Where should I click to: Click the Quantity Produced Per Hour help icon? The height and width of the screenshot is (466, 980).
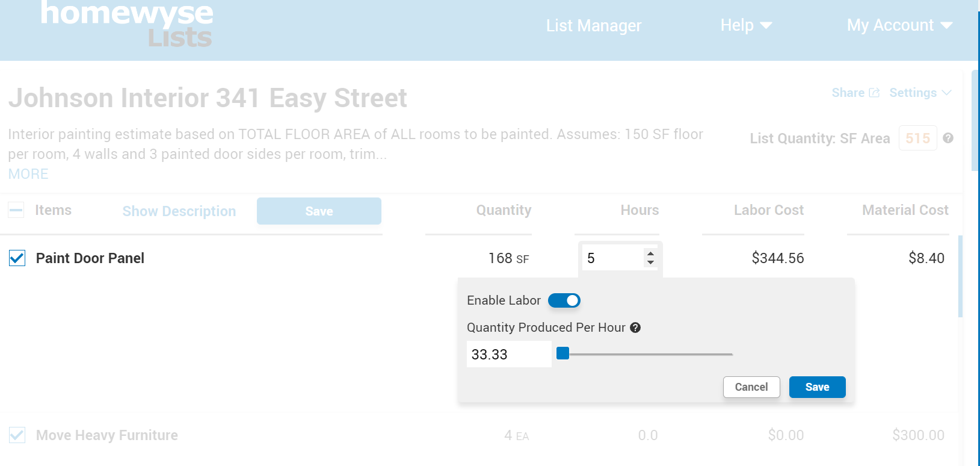click(x=635, y=328)
